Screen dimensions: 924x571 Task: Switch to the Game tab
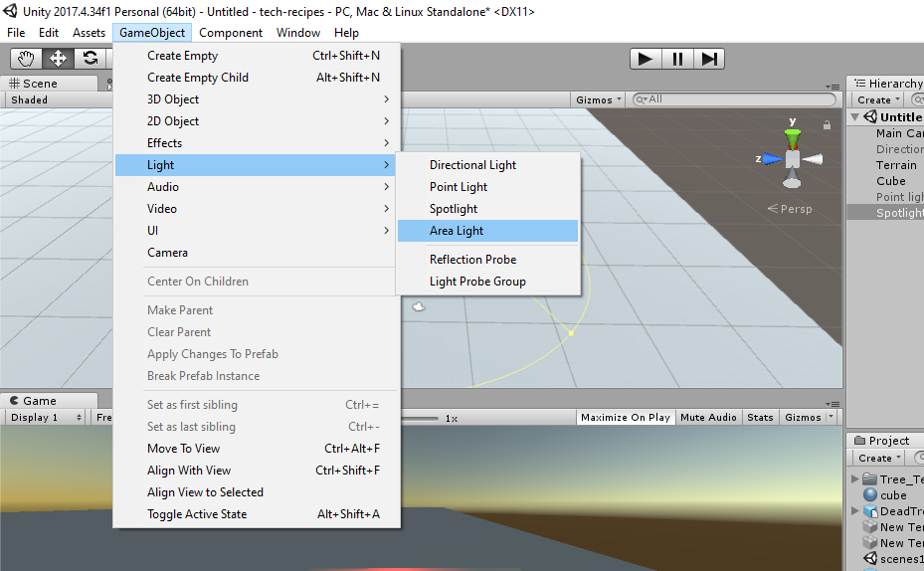(49, 401)
